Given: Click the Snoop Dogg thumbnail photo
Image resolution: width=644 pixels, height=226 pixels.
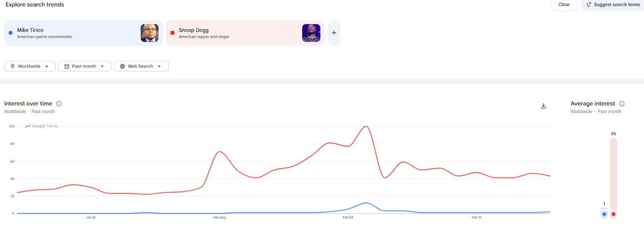Looking at the screenshot, I should (x=311, y=33).
